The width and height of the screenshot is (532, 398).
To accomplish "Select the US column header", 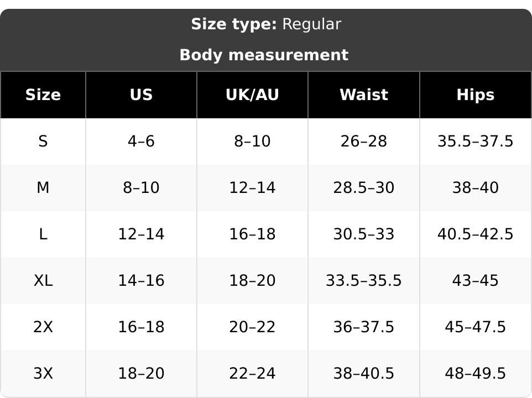I will (141, 95).
